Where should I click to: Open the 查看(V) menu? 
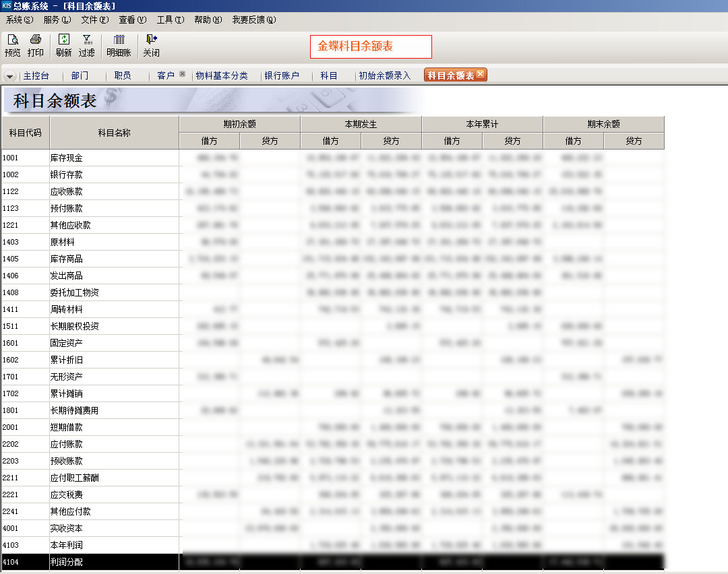132,20
